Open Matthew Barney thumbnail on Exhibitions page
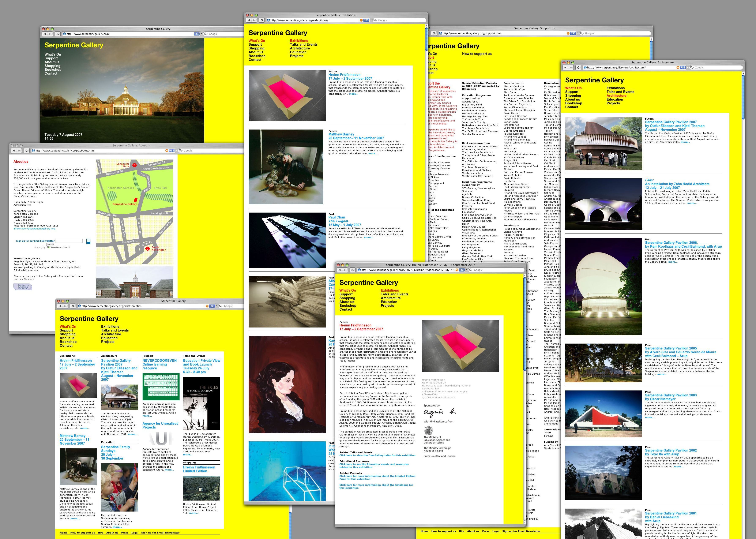756x539 pixels. (286, 167)
